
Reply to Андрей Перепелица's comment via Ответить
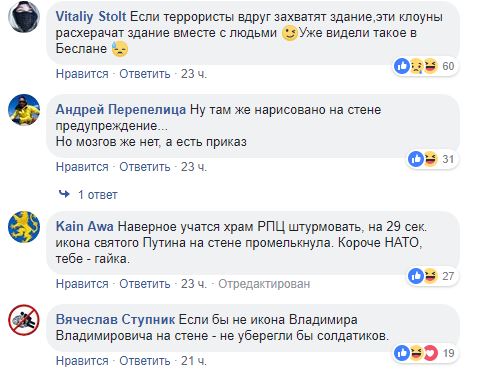tap(145, 167)
